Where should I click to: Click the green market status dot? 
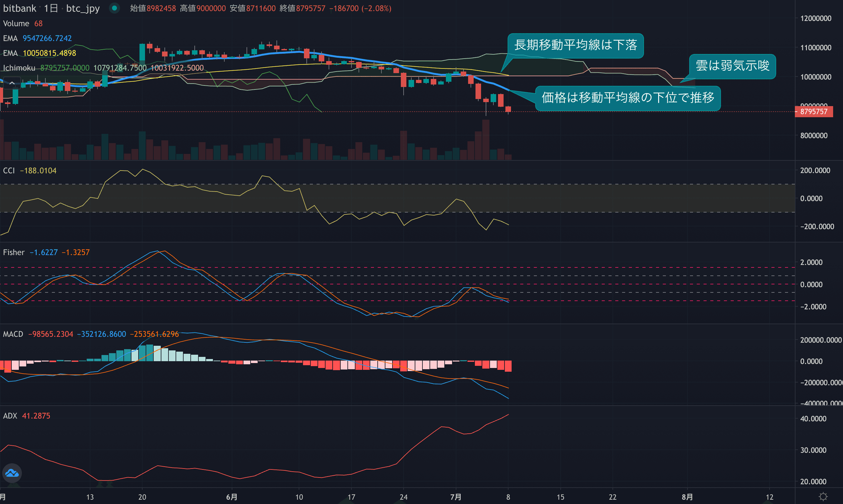pyautogui.click(x=114, y=8)
